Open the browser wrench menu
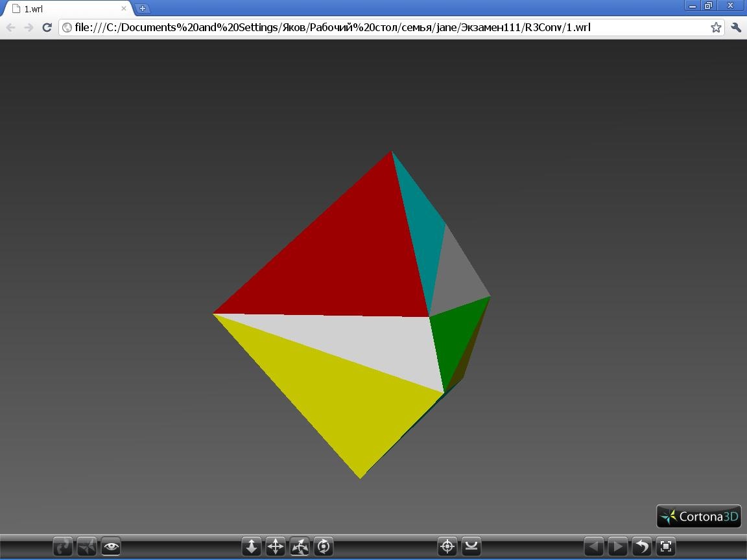 tap(735, 27)
